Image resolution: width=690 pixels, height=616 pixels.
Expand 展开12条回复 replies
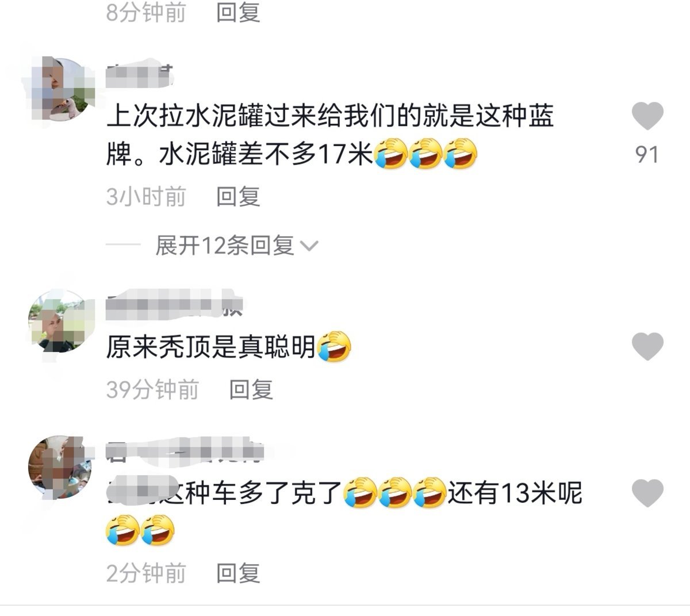tap(225, 246)
